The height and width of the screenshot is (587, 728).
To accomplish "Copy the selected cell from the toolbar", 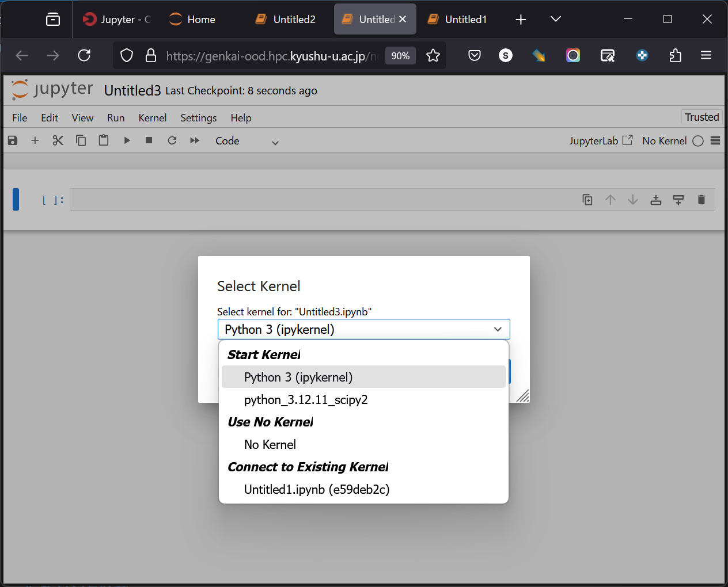I will [x=81, y=140].
